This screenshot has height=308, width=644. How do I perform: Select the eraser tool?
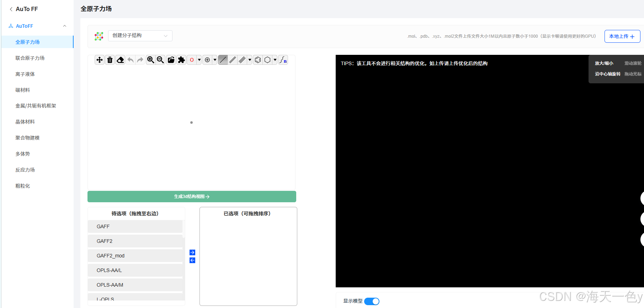pyautogui.click(x=120, y=60)
